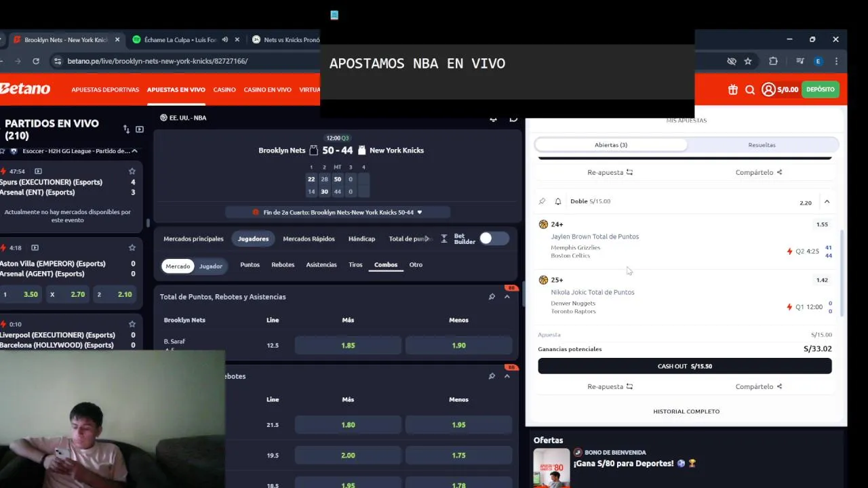This screenshot has width=868, height=488.
Task: Bet line 19.5 Menos at 1.75
Action: (458, 455)
